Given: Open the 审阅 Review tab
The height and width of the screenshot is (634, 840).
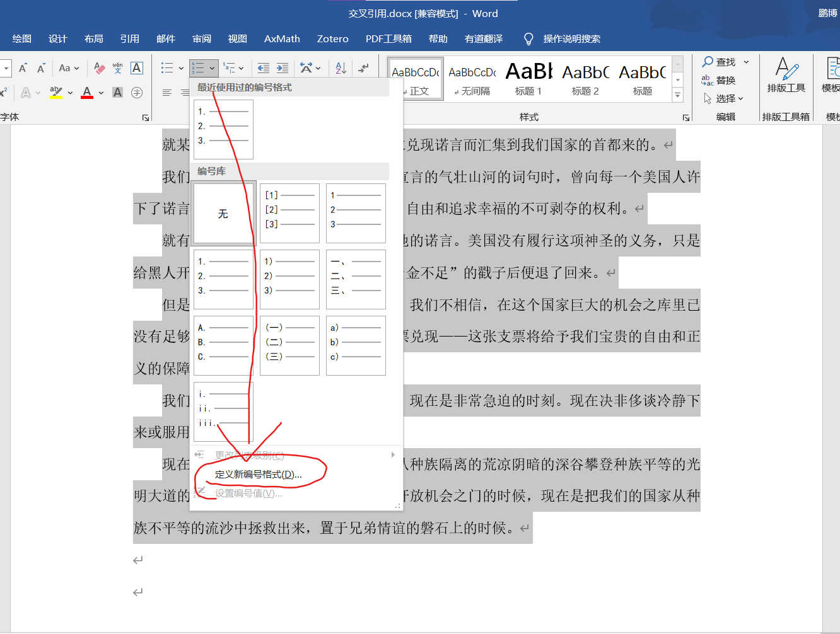Looking at the screenshot, I should coord(202,39).
